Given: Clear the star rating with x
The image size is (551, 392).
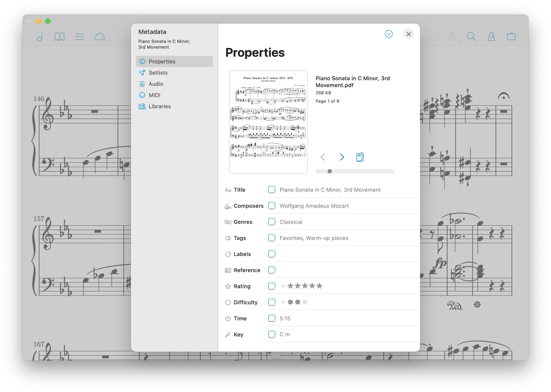Looking at the screenshot, I should tap(283, 286).
